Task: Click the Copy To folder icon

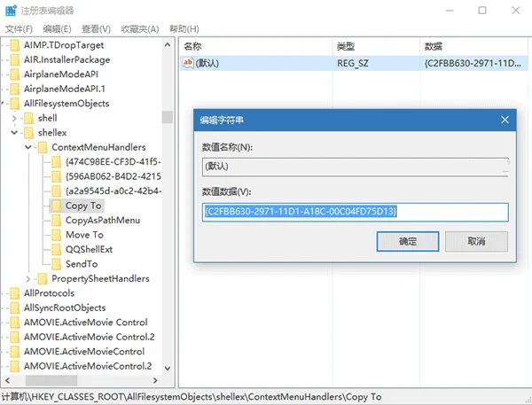Action: click(x=57, y=206)
